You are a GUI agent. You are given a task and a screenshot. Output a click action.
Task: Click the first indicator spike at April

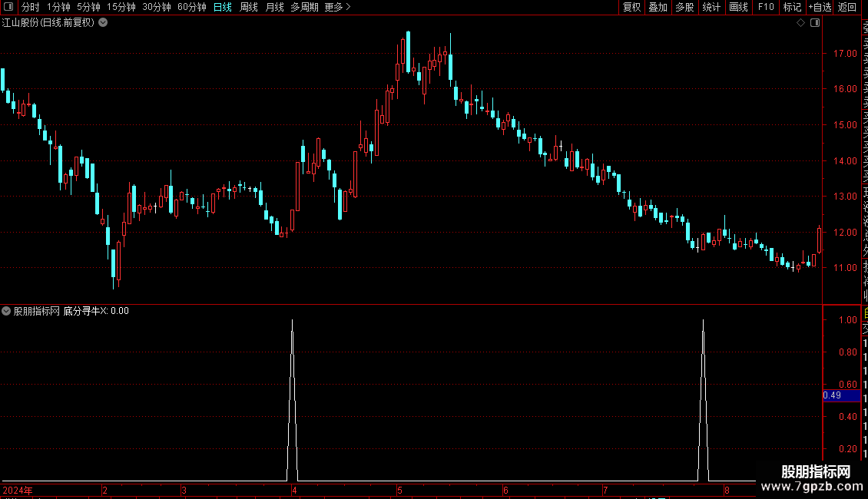(293, 400)
